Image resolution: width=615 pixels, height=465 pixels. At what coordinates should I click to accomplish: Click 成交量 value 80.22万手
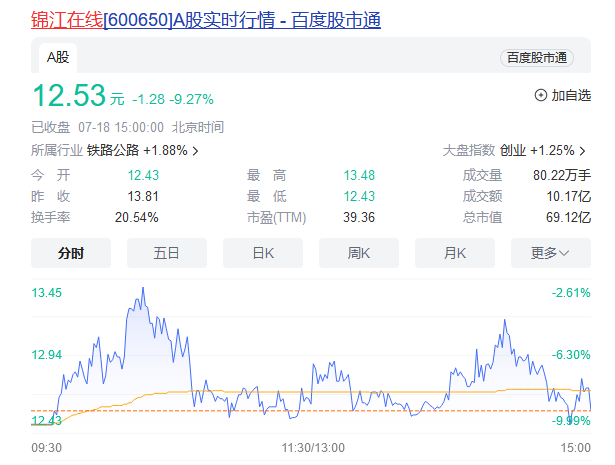(562, 175)
